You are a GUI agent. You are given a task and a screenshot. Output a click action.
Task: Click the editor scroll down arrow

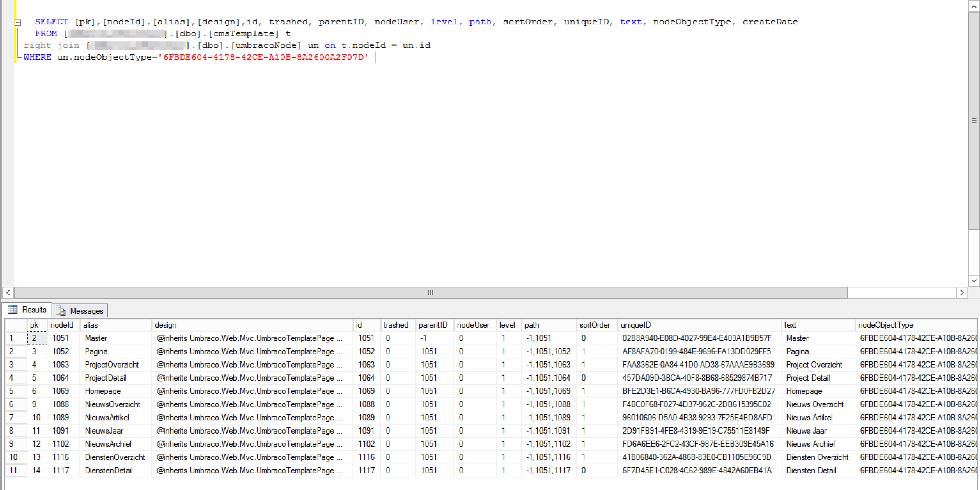click(x=974, y=281)
